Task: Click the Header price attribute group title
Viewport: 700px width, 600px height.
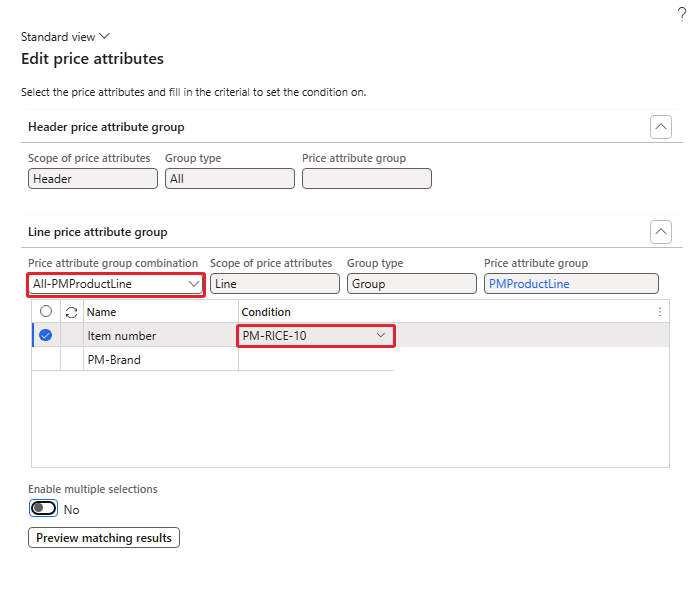Action: point(106,127)
